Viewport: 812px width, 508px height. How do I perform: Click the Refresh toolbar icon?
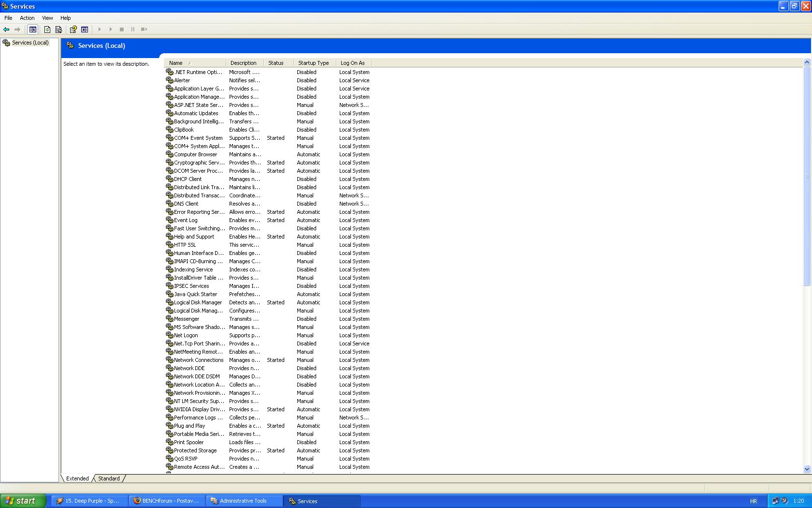tap(47, 30)
